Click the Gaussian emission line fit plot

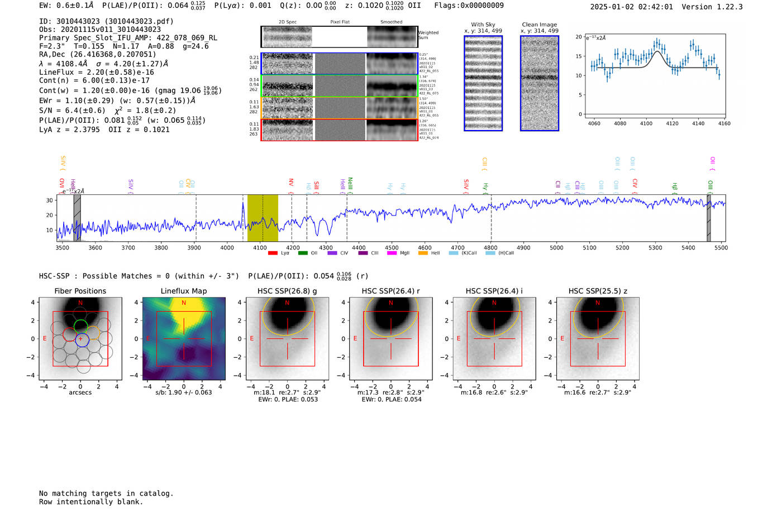click(x=655, y=75)
